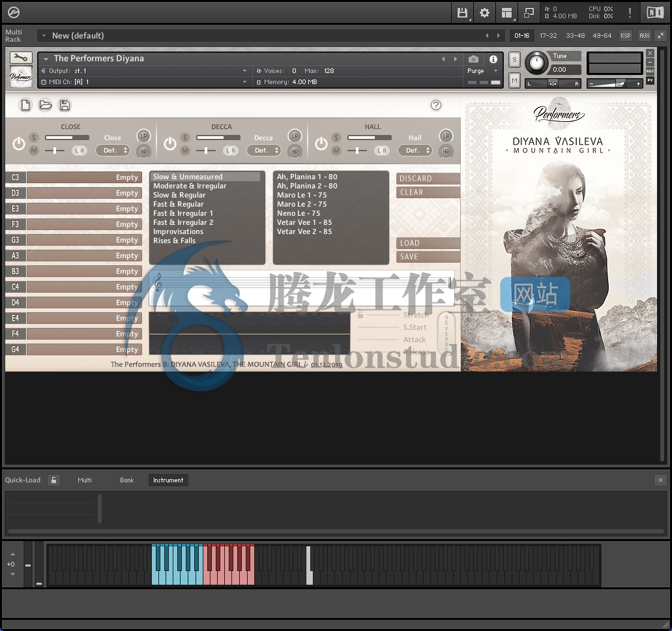Increase keyboard octave with up arrow
The width and height of the screenshot is (672, 631).
click(x=12, y=554)
